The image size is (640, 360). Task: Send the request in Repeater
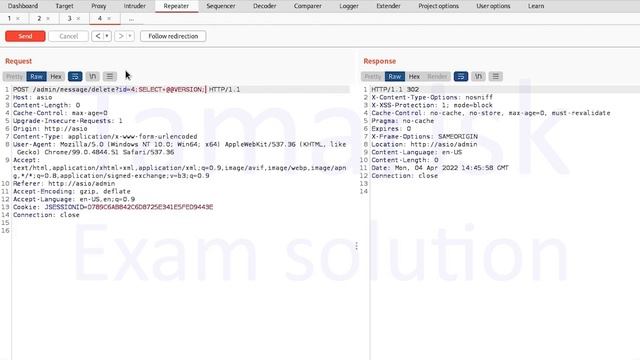point(25,36)
